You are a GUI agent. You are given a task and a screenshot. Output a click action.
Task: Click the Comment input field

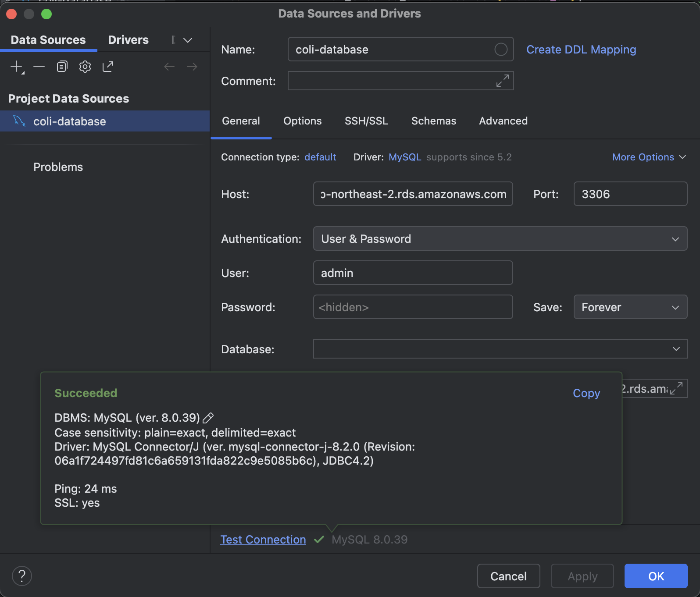coord(400,81)
